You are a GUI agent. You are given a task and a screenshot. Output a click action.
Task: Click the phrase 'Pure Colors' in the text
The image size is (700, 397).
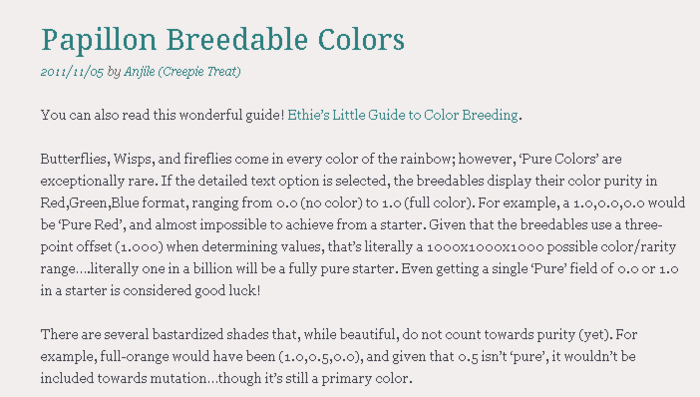tap(558, 159)
